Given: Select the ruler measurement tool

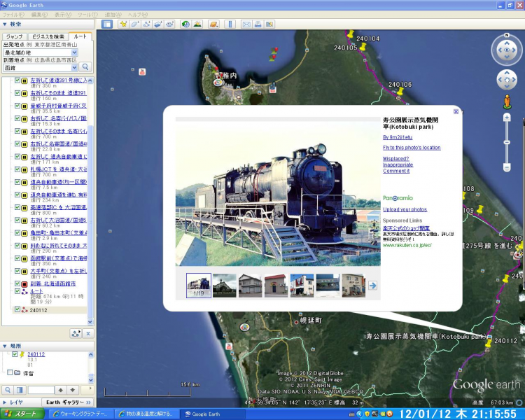Looking at the screenshot, I should (229, 24).
